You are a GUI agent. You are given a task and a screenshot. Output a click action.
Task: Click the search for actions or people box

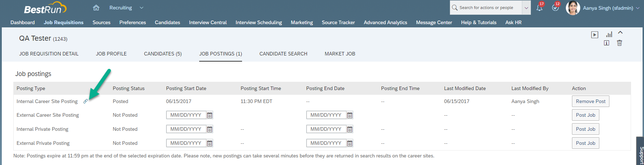pos(486,8)
